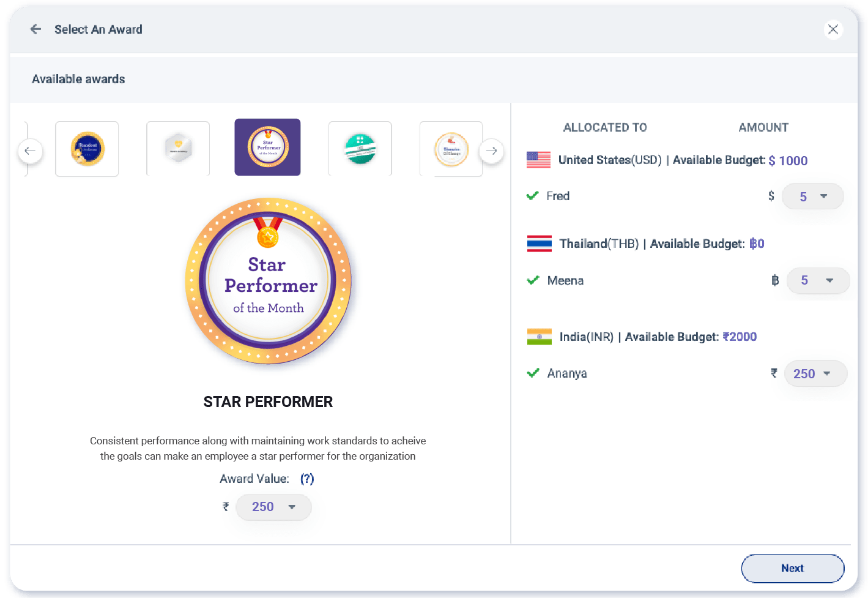Viewport: 868px width, 598px height.
Task: Select the green circular award badge
Action: [360, 148]
